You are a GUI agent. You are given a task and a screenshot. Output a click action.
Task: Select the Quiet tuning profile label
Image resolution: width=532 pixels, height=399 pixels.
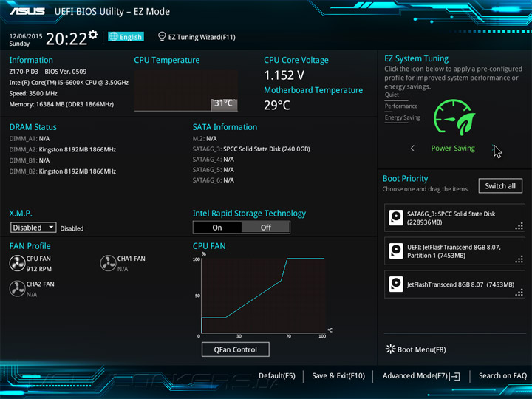tap(392, 95)
